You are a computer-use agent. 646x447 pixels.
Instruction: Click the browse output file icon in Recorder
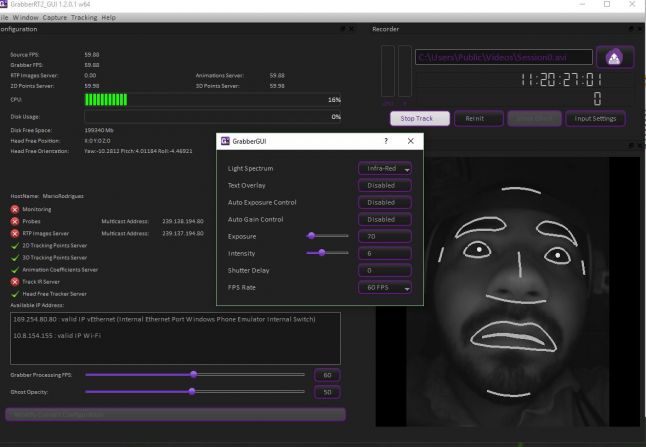coord(615,57)
